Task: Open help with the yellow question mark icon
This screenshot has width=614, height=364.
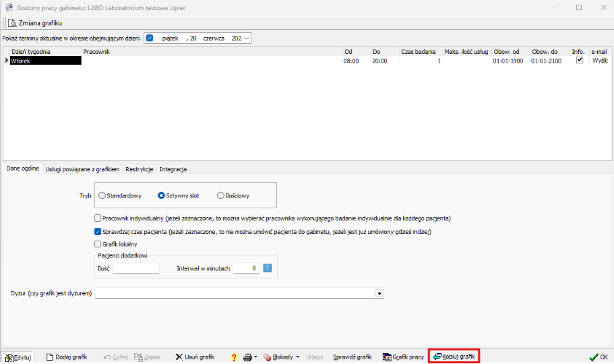Action: pyautogui.click(x=234, y=357)
